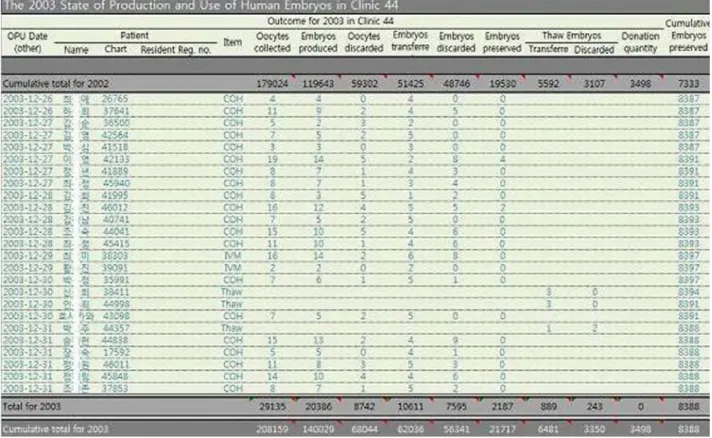Viewport: 712px width, 438px height.
Task: Select chart number 39091
Action: pyautogui.click(x=115, y=268)
